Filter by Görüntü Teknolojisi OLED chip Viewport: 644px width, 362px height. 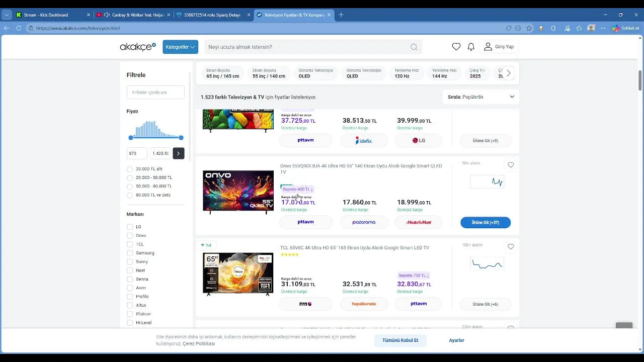(315, 73)
